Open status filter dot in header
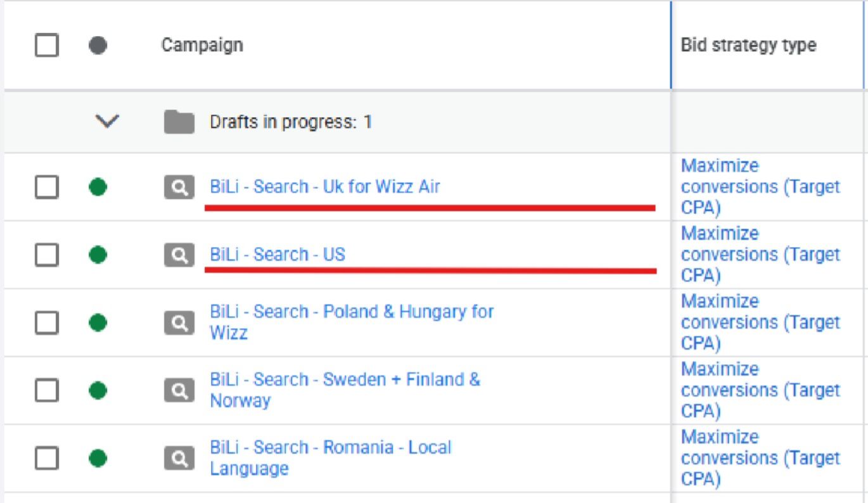The height and width of the screenshot is (503, 868). click(x=98, y=45)
